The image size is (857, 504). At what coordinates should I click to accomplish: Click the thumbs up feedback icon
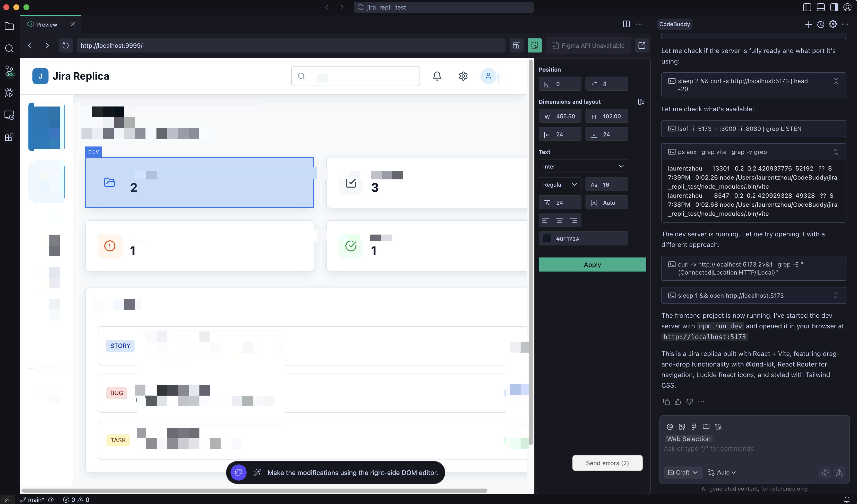click(677, 402)
